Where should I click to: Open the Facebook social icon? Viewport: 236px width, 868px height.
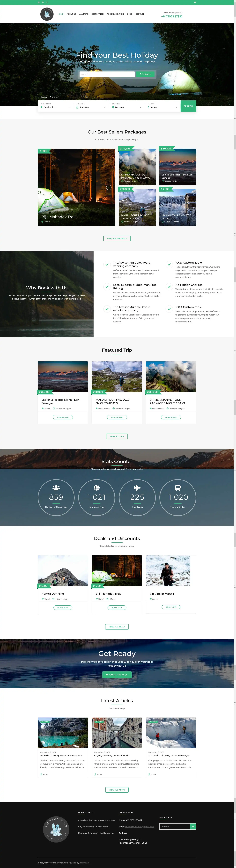[38, 2]
